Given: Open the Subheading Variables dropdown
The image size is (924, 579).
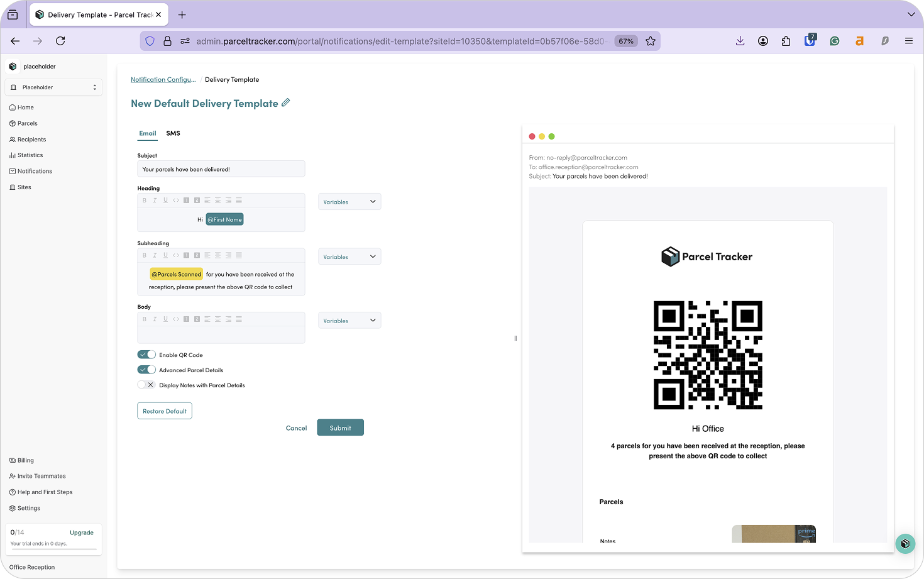Looking at the screenshot, I should tap(349, 256).
